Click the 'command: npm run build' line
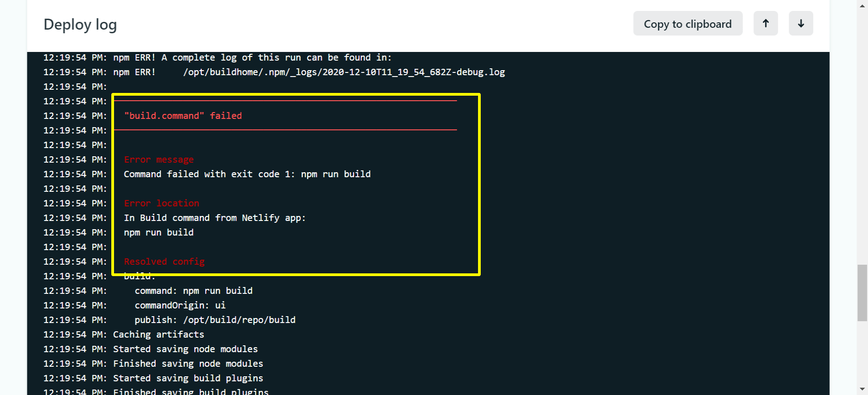This screenshot has width=868, height=395. (193, 291)
